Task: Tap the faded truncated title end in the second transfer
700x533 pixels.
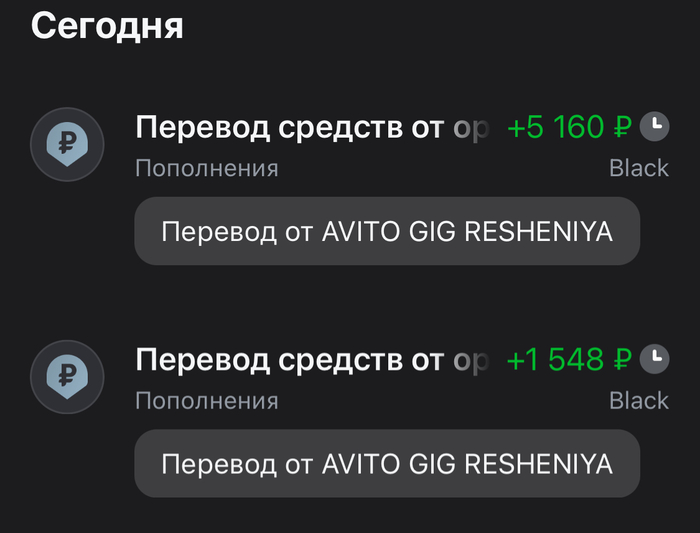Action: [472, 360]
